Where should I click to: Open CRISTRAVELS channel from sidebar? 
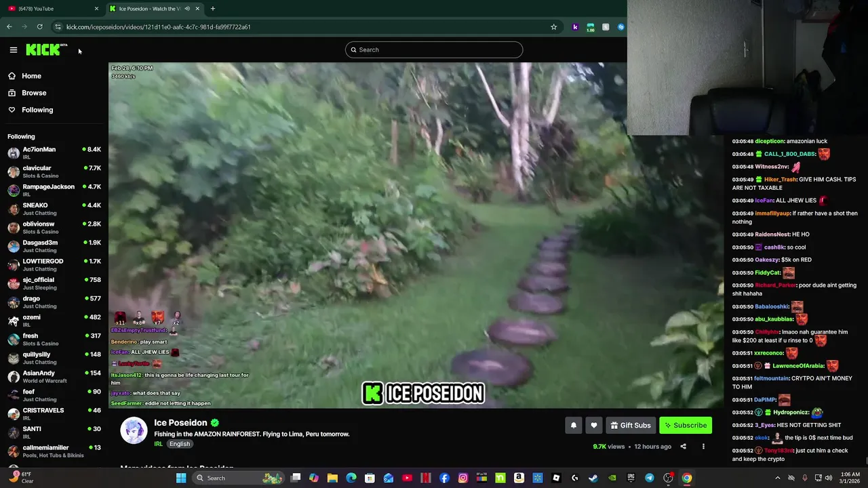point(54,413)
